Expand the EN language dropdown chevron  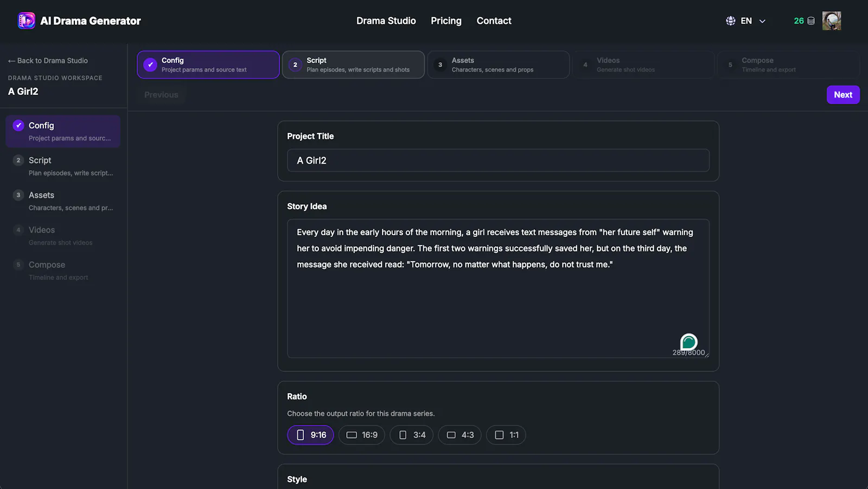[x=762, y=21]
